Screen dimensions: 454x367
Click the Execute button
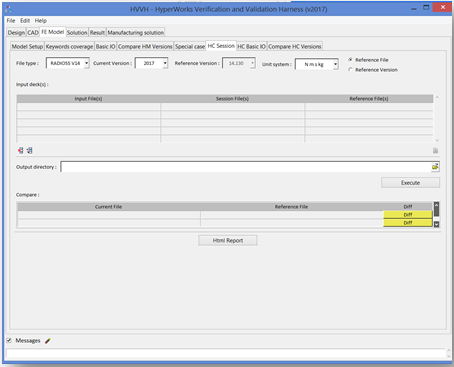coord(410,183)
